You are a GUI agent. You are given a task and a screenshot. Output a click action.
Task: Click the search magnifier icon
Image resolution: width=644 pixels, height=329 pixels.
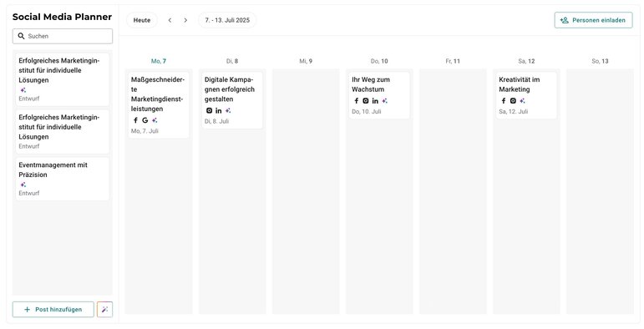coord(22,36)
